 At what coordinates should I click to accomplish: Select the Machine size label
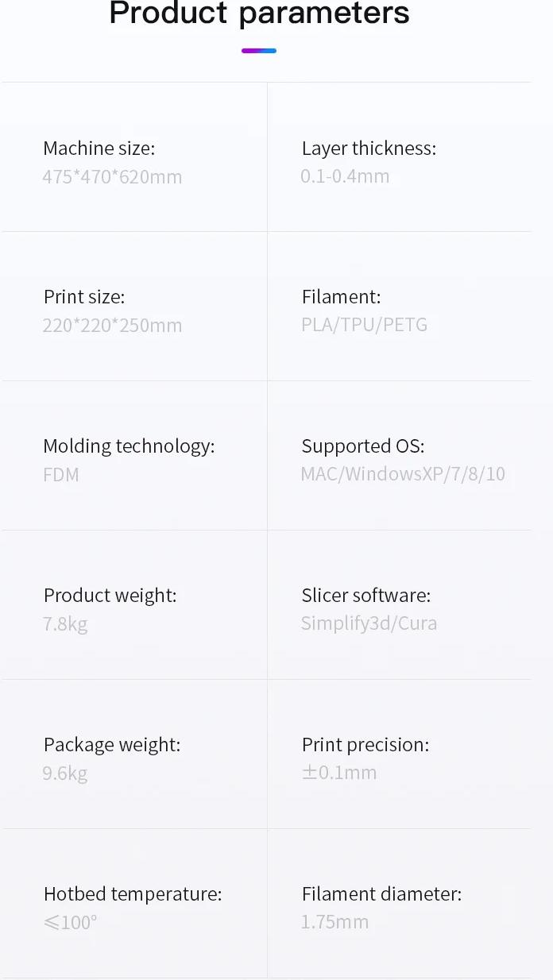(x=99, y=149)
